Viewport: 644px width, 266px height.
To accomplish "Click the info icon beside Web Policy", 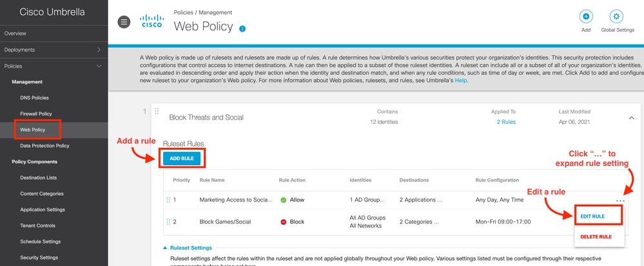I will click(242, 28).
